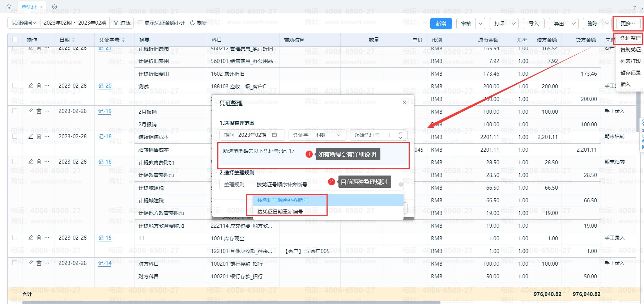The height and width of the screenshot is (304, 644).
Task: Expand the arrow next to 打印 button
Action: point(513,24)
